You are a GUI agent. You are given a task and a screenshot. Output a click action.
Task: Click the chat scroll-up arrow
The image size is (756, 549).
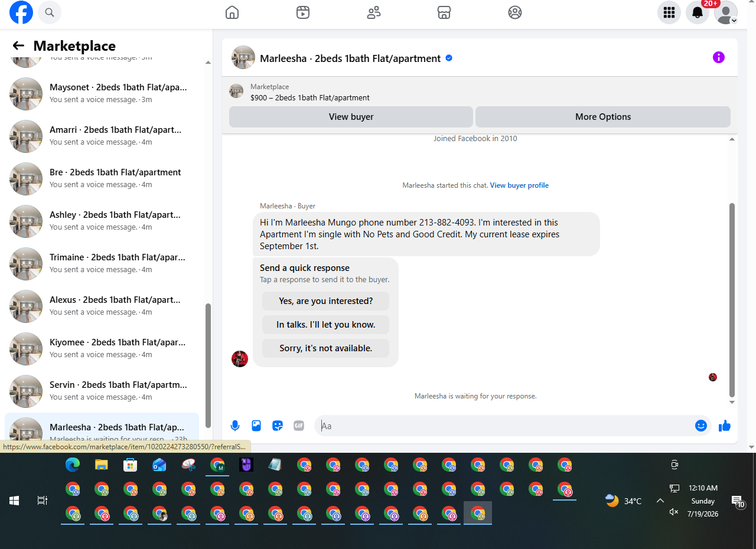click(732, 139)
